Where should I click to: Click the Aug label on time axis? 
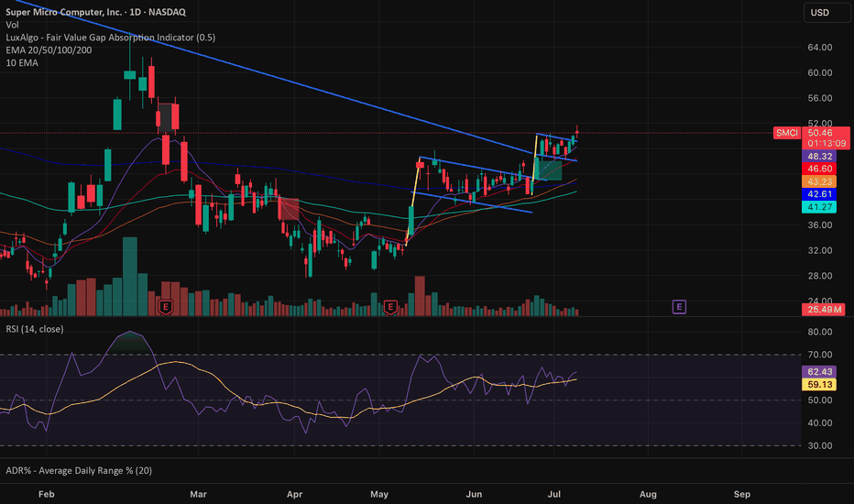click(648, 494)
